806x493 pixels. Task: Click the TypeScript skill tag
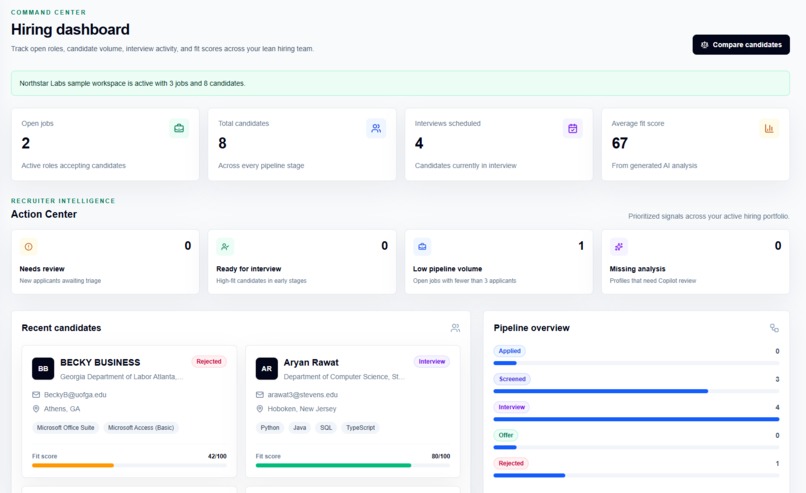click(360, 428)
